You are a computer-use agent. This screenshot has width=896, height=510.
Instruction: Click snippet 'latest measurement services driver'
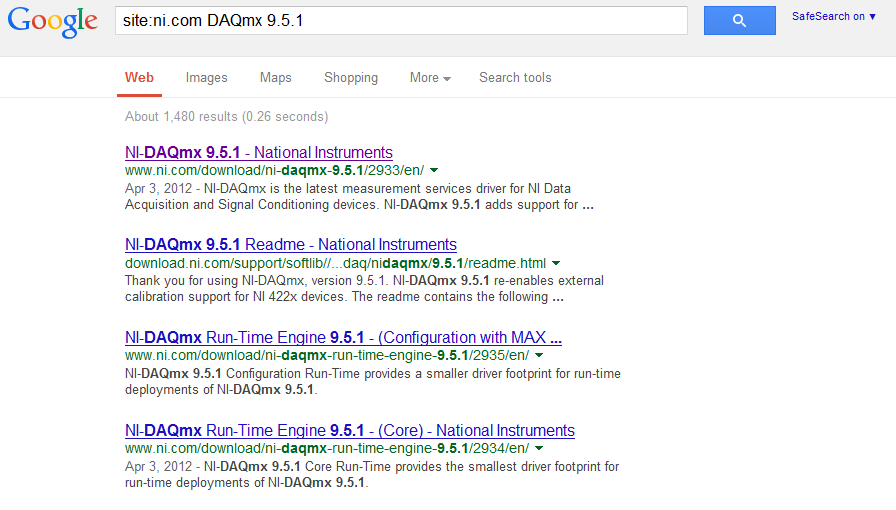coord(359,197)
